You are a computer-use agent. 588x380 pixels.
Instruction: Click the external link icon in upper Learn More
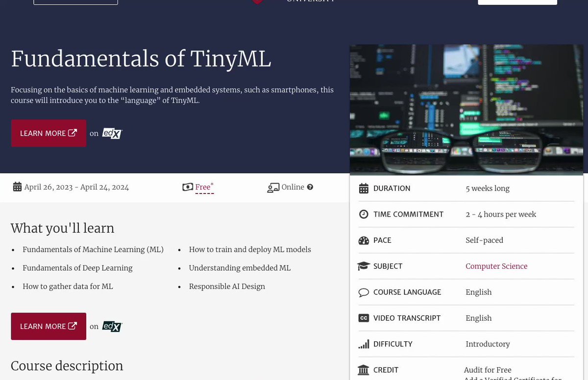(73, 133)
